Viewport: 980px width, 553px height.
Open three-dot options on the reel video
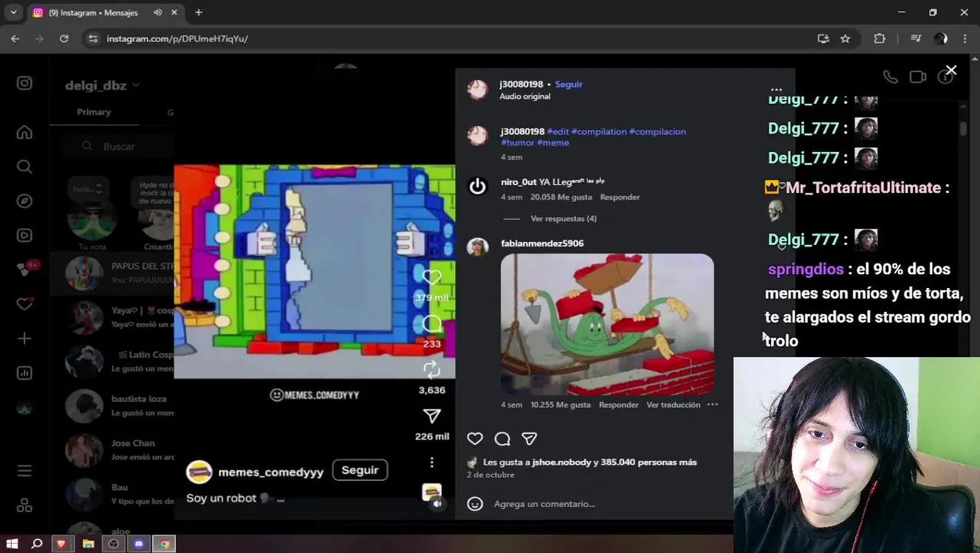tap(432, 462)
